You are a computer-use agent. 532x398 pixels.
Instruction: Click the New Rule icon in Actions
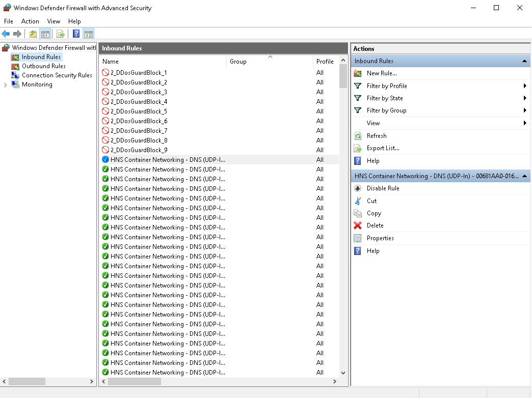click(358, 73)
